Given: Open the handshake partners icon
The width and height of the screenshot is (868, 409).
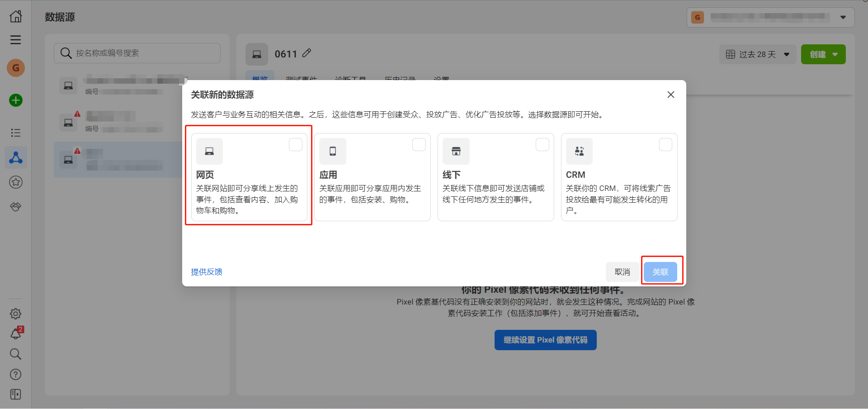Looking at the screenshot, I should point(16,207).
